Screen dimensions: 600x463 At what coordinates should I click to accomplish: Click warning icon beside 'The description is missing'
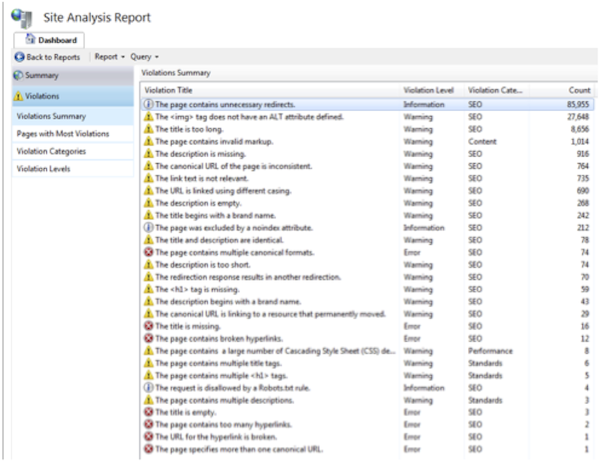click(x=148, y=153)
